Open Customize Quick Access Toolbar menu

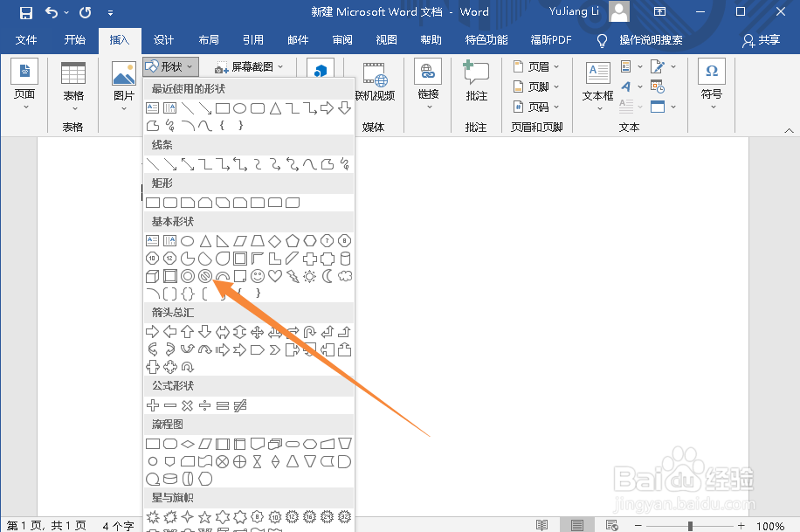(111, 12)
